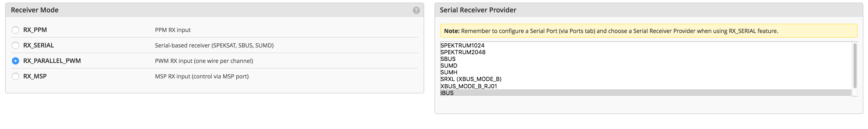Select the SUMD provider entry
Screen dimensions: 868x129
[448, 66]
